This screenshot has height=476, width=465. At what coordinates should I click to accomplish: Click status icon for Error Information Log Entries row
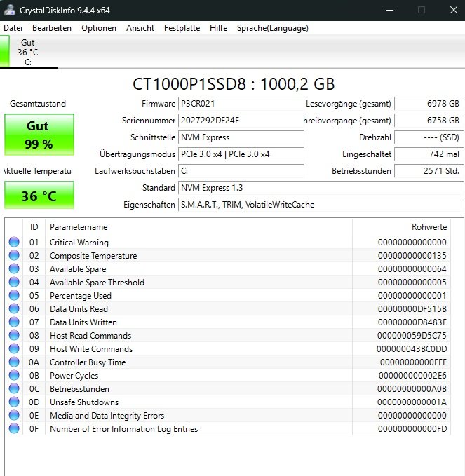click(x=14, y=428)
